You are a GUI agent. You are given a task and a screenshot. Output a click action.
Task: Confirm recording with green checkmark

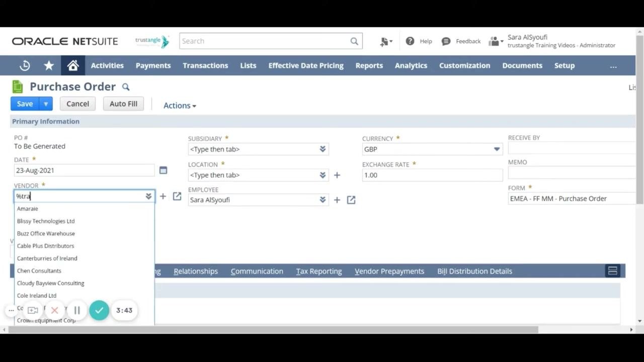point(99,310)
